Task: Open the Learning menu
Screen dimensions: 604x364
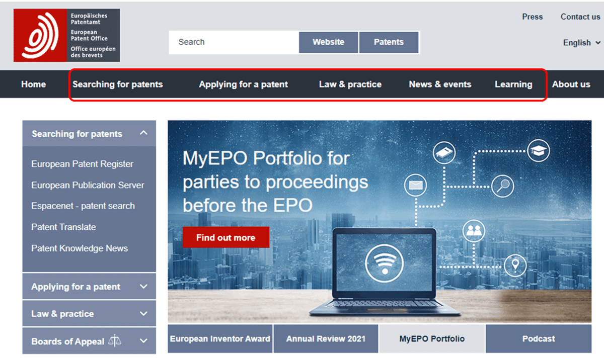Action: (x=513, y=84)
